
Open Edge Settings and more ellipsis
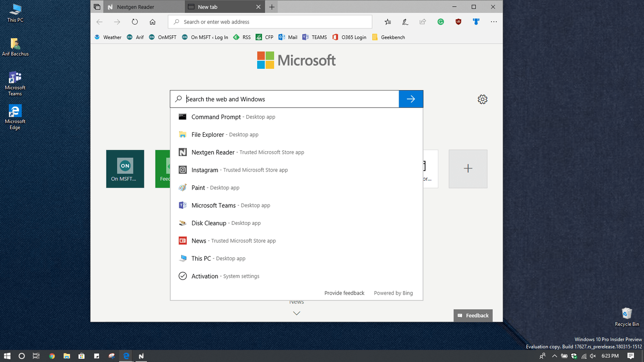[493, 22]
